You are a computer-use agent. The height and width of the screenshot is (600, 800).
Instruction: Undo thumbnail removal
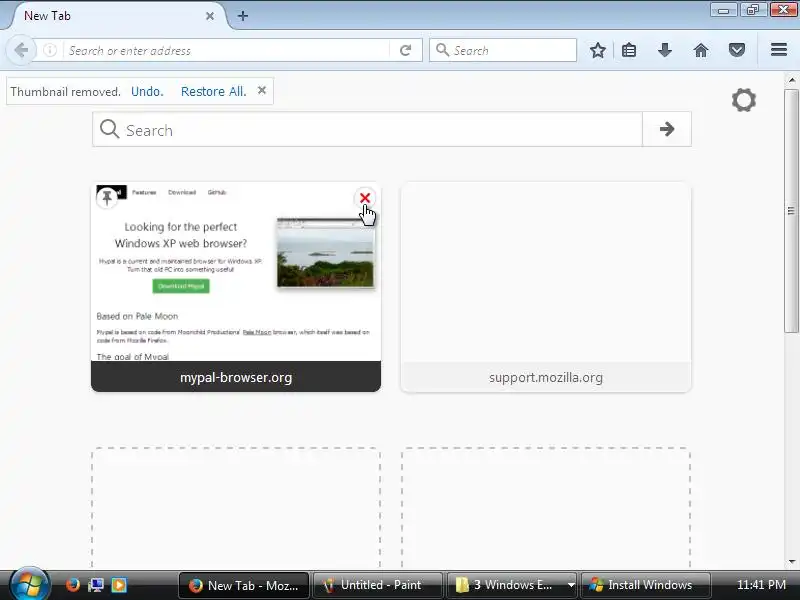pyautogui.click(x=147, y=91)
